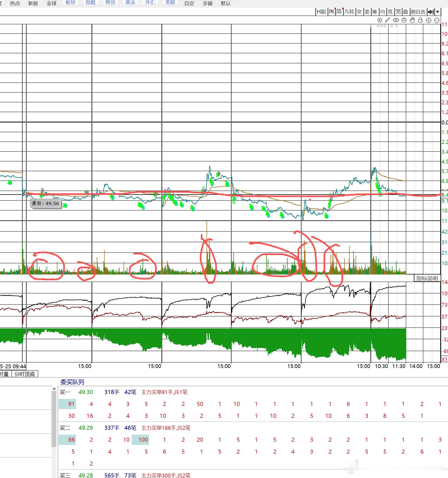Image resolution: width=448 pixels, height=478 pixels.
Task: Select the drawing pen tool
Action: point(388,20)
